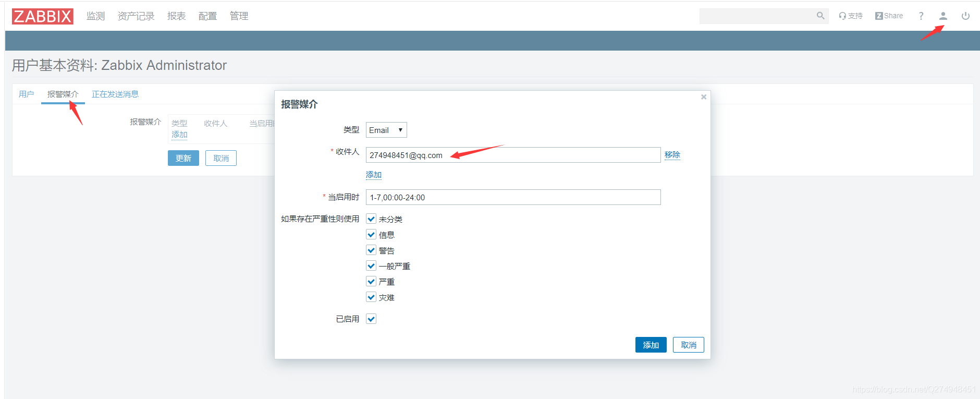This screenshot has height=399, width=980.
Task: Close the 报警媒介 dialog with X
Action: (x=704, y=96)
